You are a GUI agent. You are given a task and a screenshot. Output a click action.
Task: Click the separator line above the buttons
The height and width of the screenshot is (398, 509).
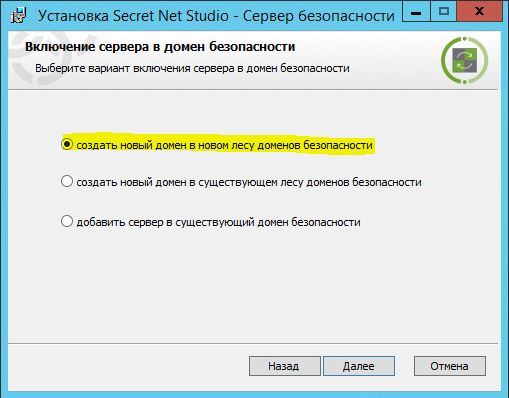(253, 343)
